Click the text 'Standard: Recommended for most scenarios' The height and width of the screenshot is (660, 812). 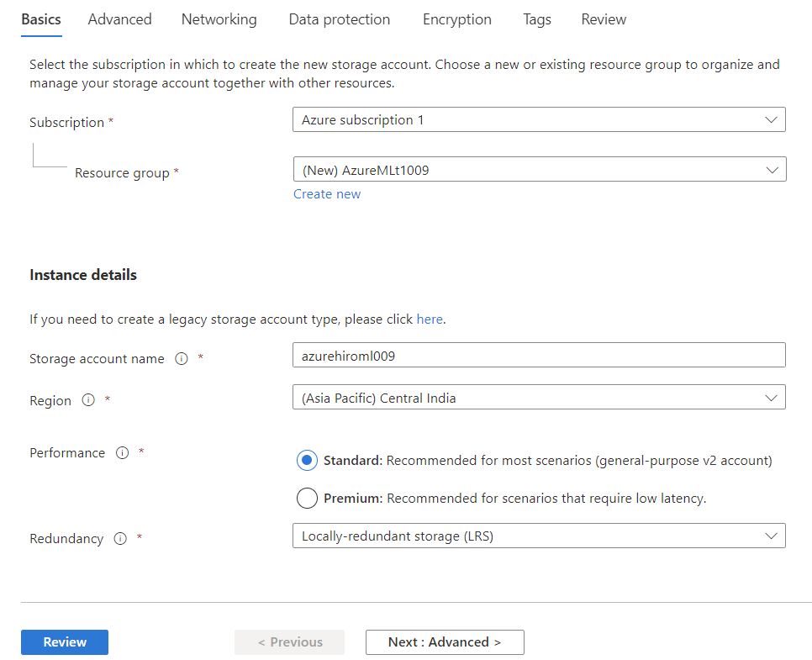[x=457, y=461]
